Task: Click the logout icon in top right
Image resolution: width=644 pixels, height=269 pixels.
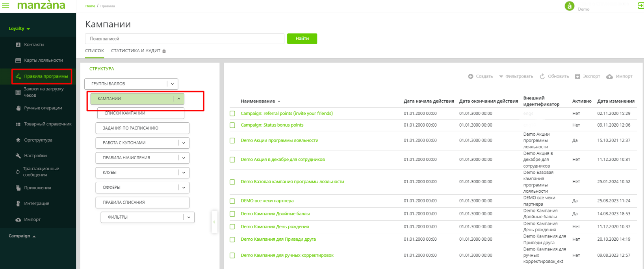Action: pyautogui.click(x=640, y=6)
